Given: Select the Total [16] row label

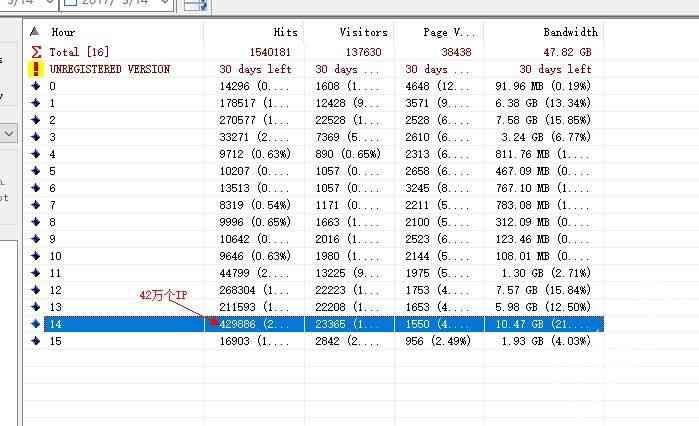Looking at the screenshot, I should click(x=79, y=52).
